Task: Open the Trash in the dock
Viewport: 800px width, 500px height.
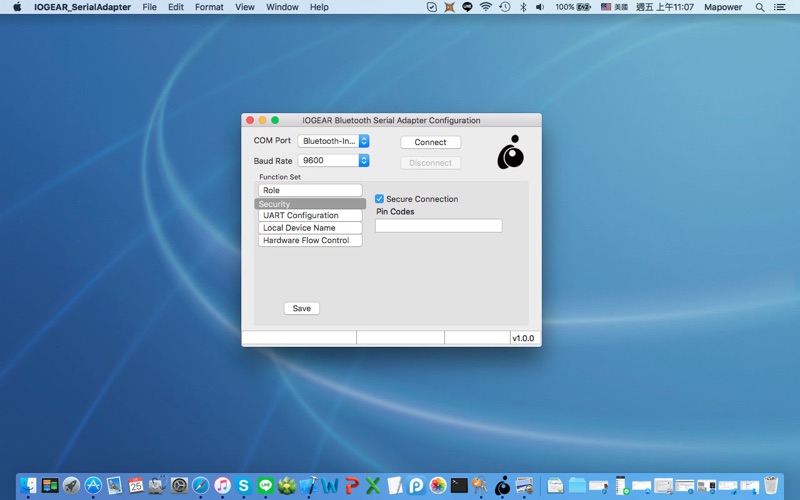Action: point(771,485)
